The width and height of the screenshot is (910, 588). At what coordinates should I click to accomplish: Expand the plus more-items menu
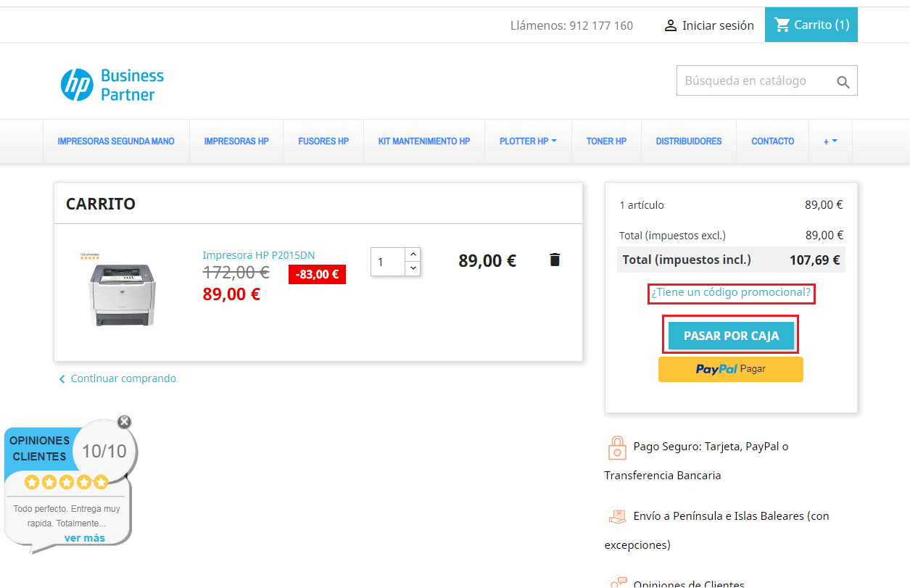(x=830, y=141)
